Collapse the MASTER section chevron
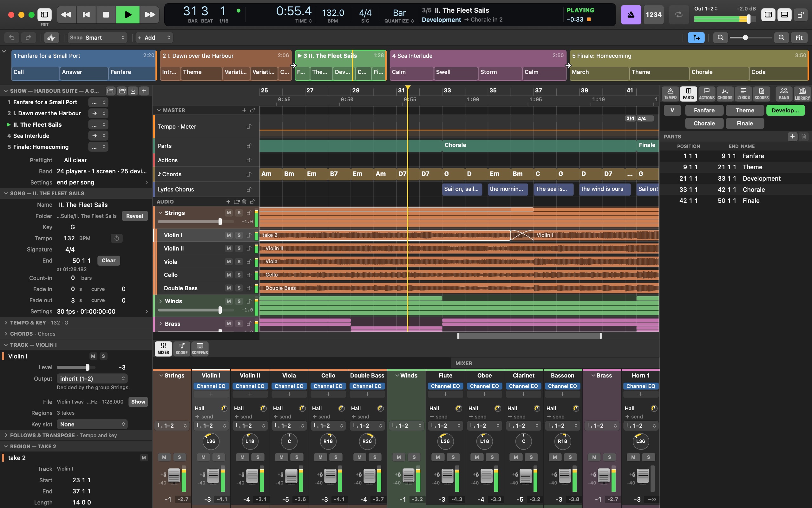Image resolution: width=812 pixels, height=508 pixels. click(x=159, y=110)
